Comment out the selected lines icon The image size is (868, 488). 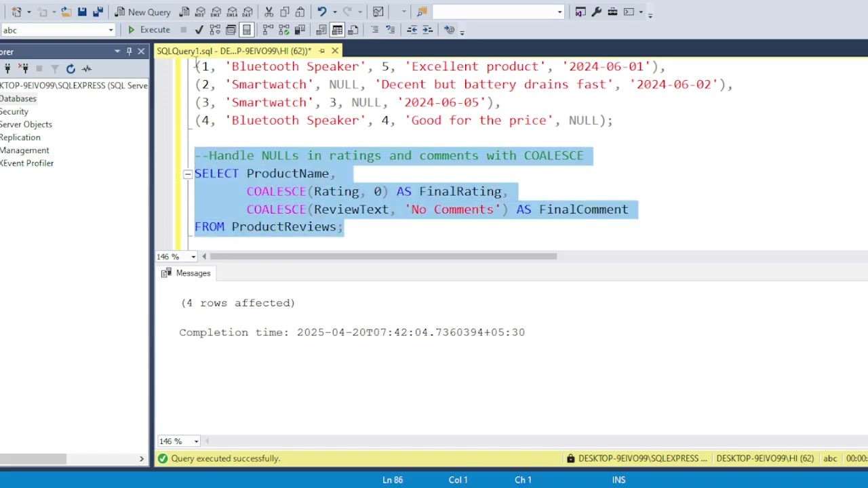[374, 30]
